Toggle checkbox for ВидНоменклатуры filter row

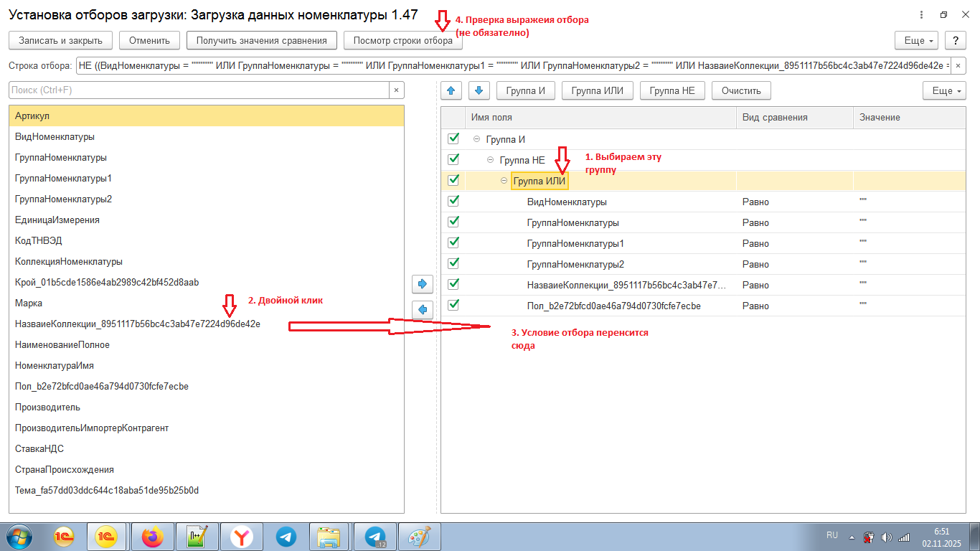(453, 201)
